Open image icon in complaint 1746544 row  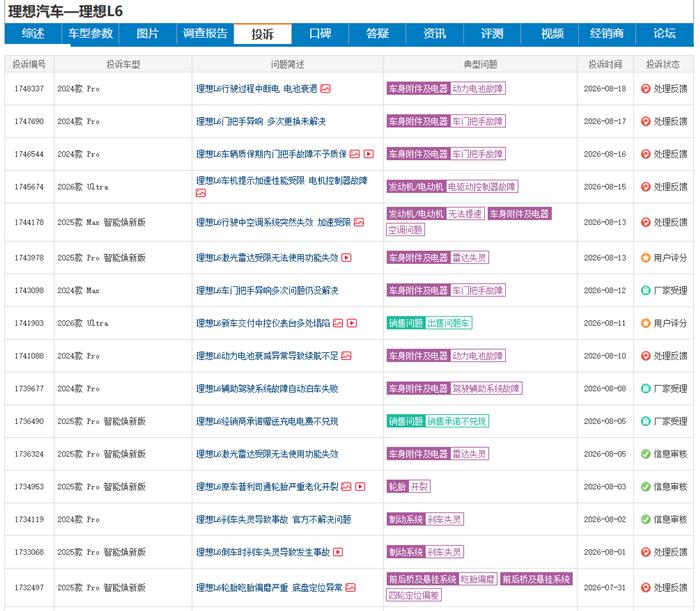(354, 154)
